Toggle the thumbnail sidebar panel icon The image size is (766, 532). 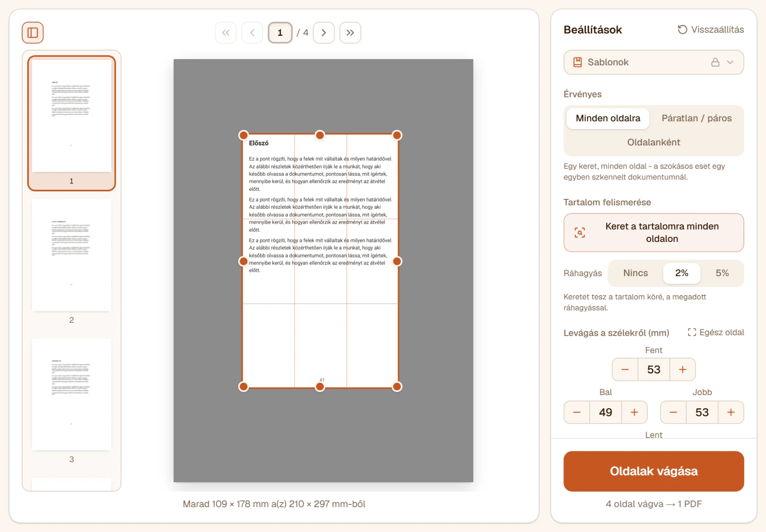pyautogui.click(x=33, y=33)
